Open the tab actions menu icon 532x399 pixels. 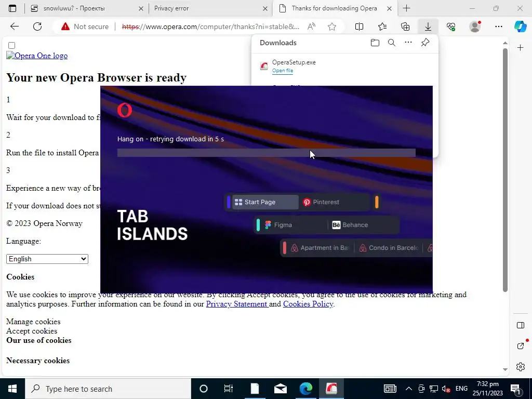(12, 8)
